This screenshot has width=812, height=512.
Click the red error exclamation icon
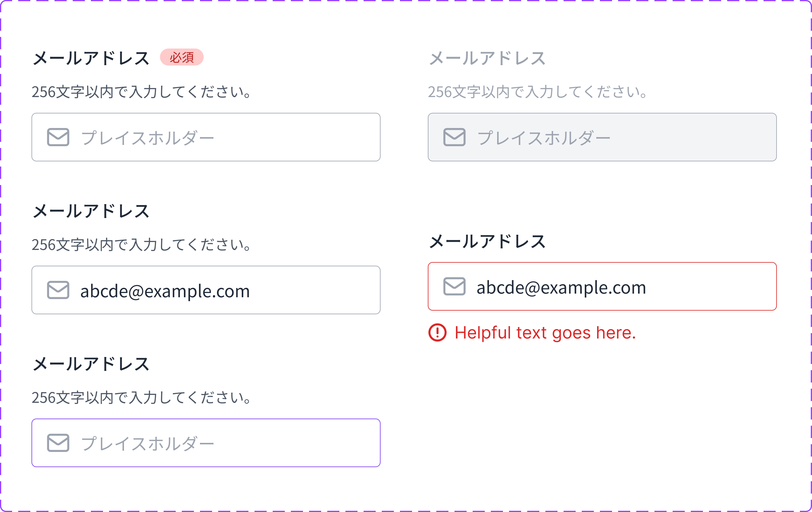click(x=438, y=332)
